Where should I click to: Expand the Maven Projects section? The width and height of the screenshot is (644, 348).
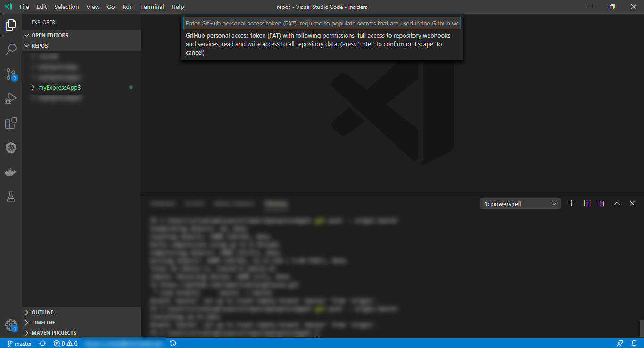click(x=82, y=333)
